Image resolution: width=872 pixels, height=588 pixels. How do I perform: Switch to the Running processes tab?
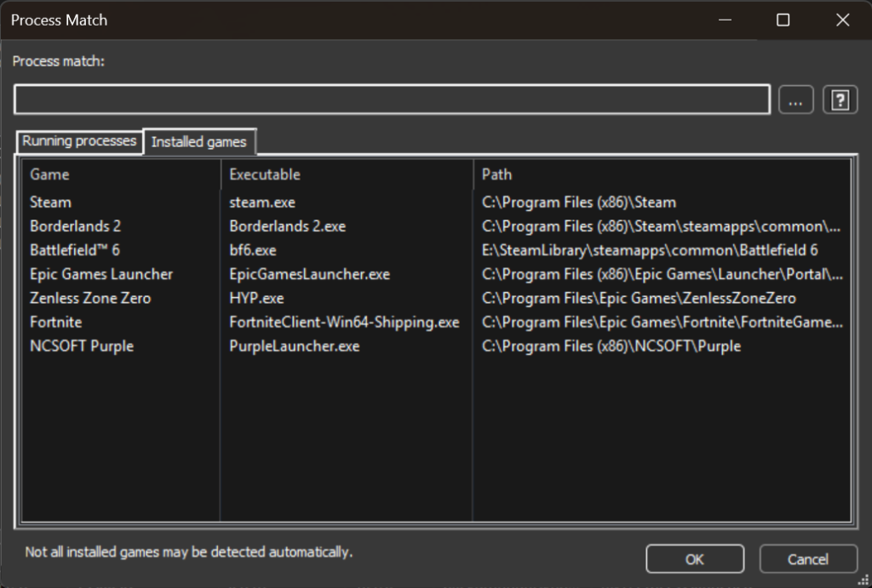79,141
